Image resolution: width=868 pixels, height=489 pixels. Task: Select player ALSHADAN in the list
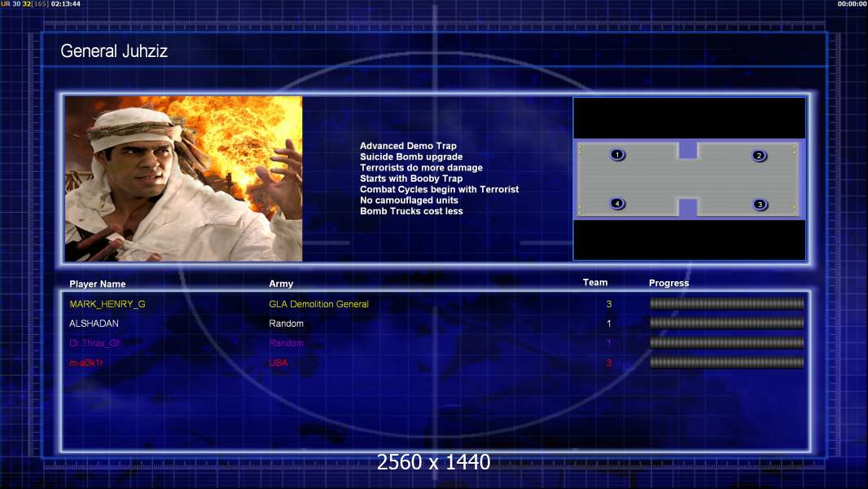click(94, 324)
